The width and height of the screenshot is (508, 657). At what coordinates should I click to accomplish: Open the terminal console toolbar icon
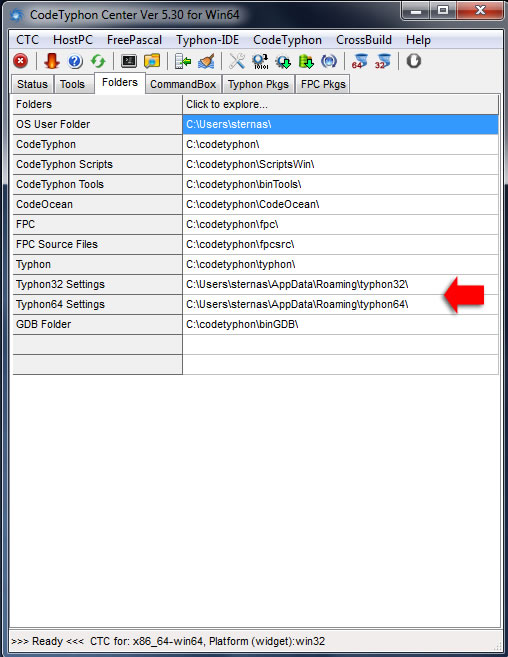pos(129,61)
